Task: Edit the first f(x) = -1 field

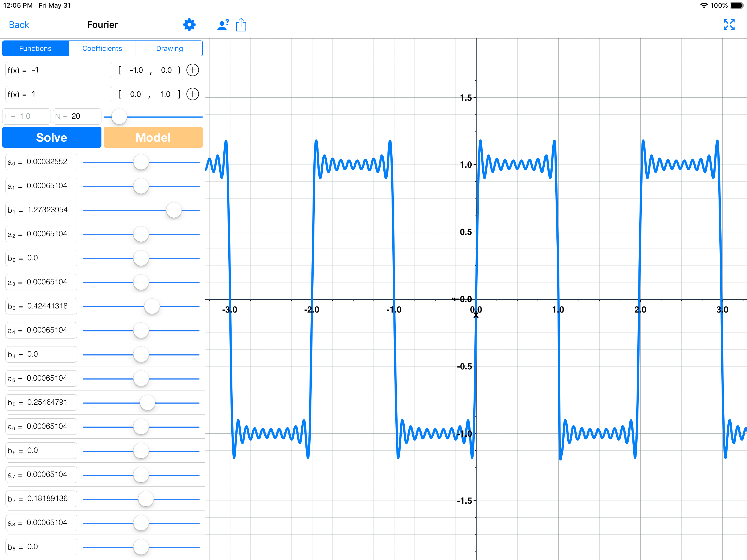Action: tap(59, 70)
